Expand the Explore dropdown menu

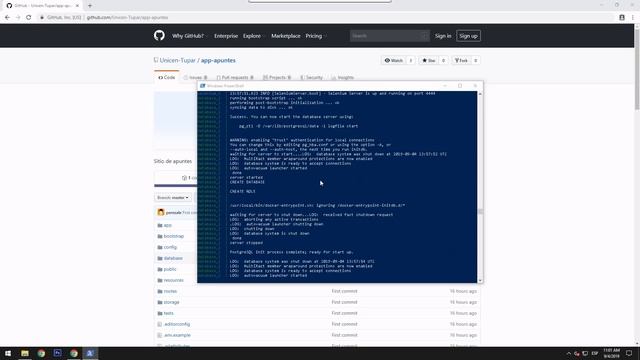coord(254,36)
